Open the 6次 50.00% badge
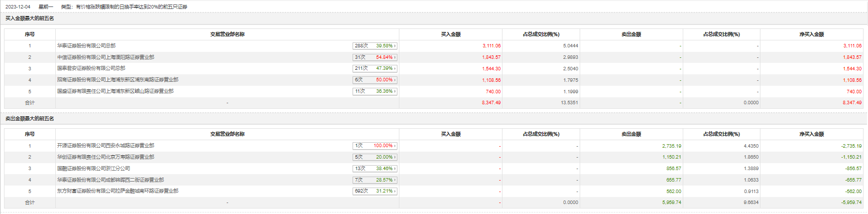 pyautogui.click(x=375, y=80)
